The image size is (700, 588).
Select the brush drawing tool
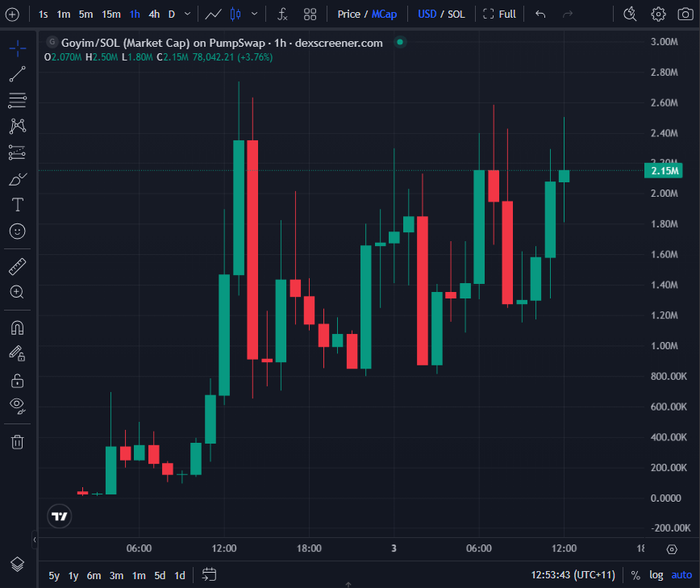pyautogui.click(x=18, y=179)
